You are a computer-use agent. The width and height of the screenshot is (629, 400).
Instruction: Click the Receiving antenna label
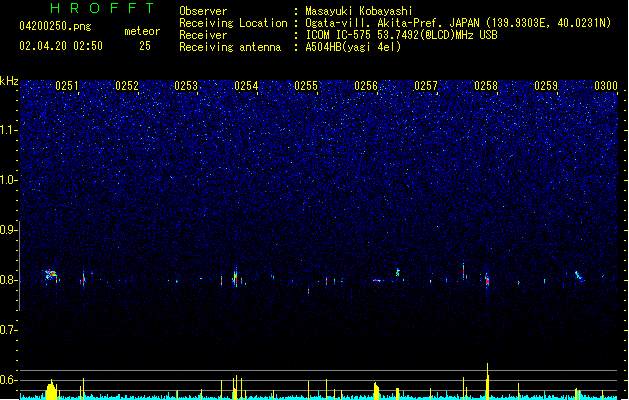(230, 47)
